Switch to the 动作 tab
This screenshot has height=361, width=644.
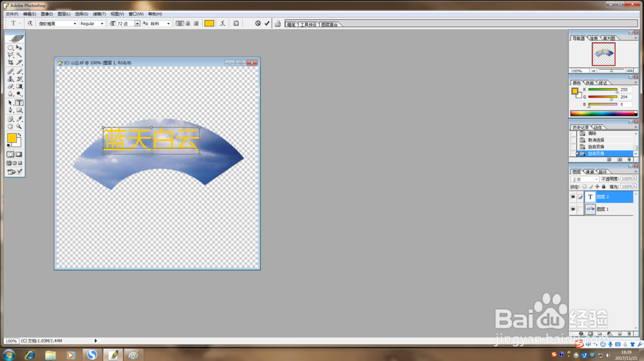tap(598, 127)
